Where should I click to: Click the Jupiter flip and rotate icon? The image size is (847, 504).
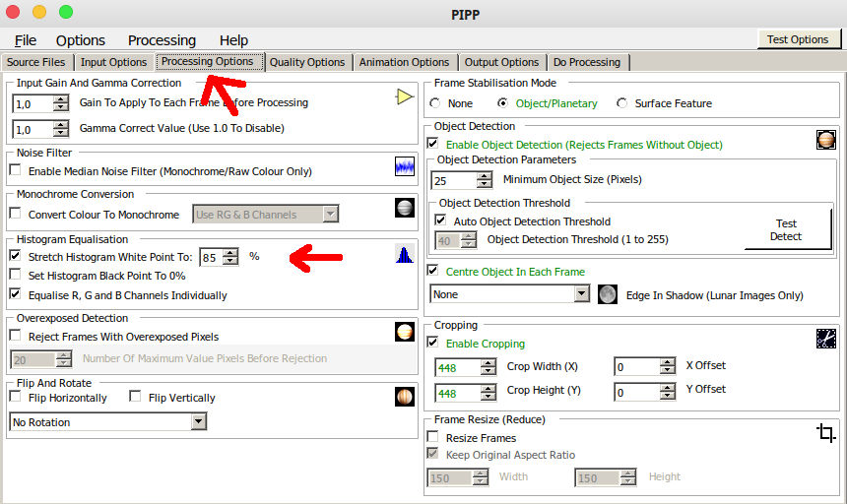pyautogui.click(x=404, y=396)
